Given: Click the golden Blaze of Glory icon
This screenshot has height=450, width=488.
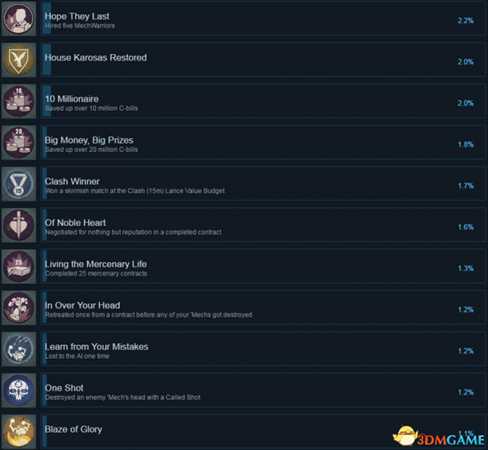Looking at the screenshot, I should pos(18,432).
